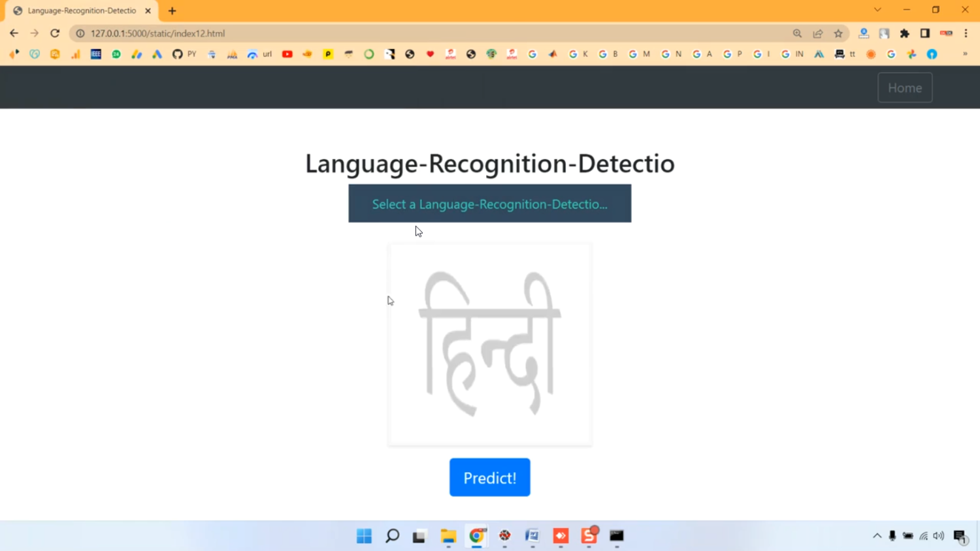This screenshot has width=980, height=551.
Task: Open the volume control in system tray
Action: pyautogui.click(x=939, y=536)
